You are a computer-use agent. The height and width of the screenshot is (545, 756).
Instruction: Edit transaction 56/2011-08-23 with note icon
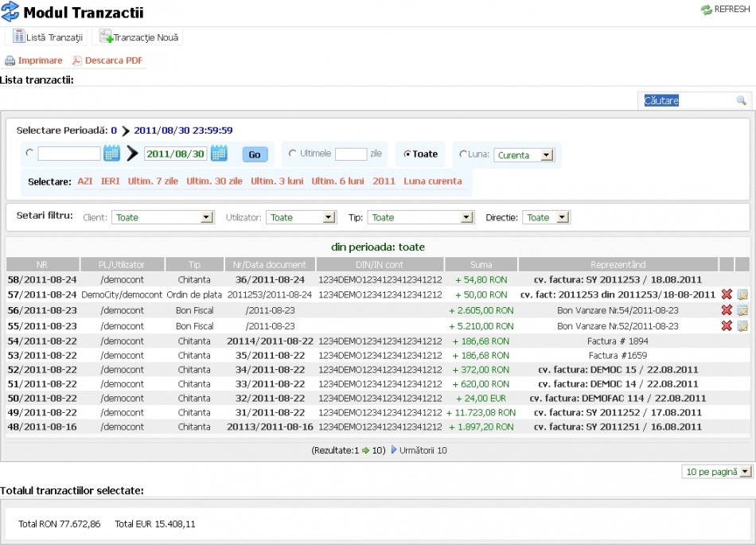tap(742, 310)
